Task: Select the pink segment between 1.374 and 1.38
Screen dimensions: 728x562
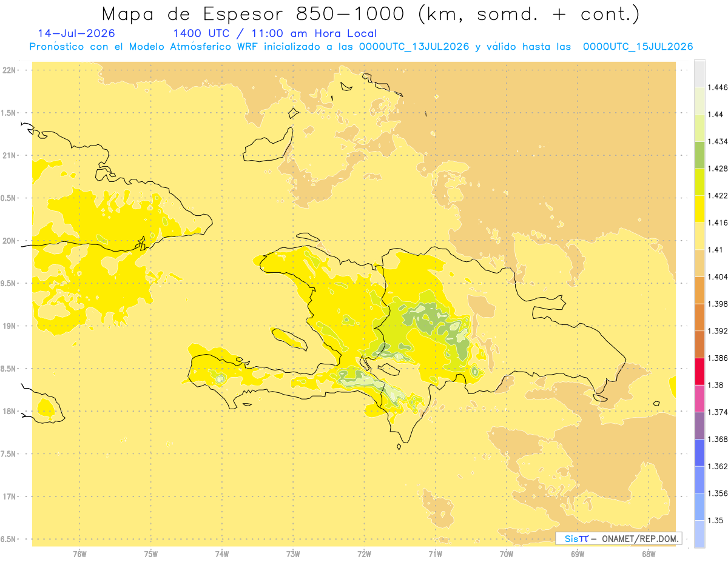Action: pos(699,398)
